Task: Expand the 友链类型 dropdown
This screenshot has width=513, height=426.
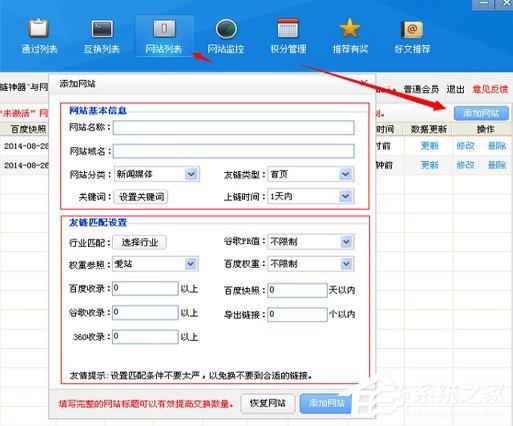Action: point(311,174)
